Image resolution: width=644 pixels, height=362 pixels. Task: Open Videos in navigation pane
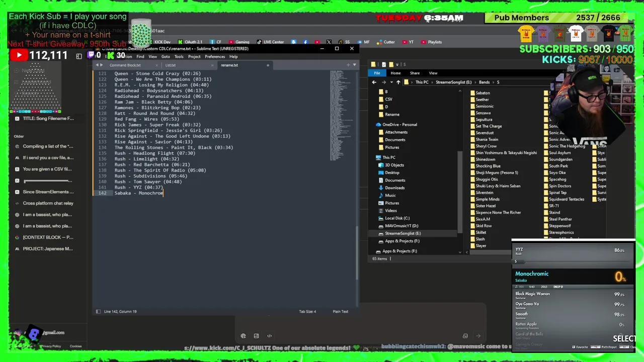click(x=390, y=210)
